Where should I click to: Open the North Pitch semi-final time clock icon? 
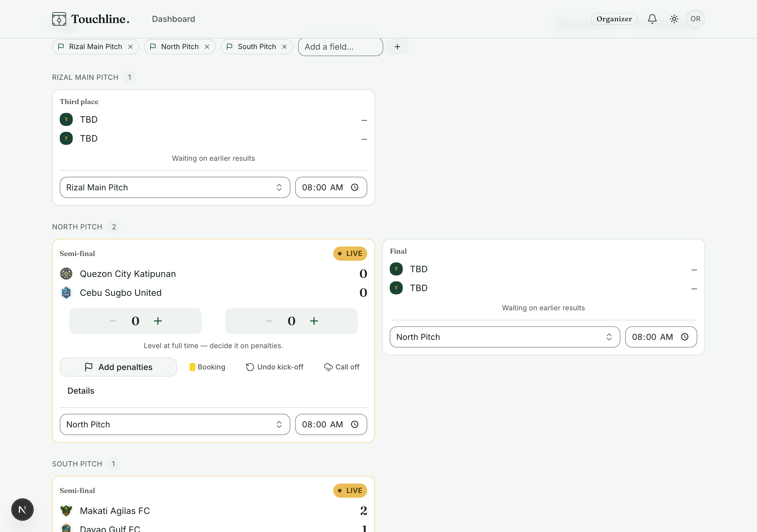[x=355, y=424]
